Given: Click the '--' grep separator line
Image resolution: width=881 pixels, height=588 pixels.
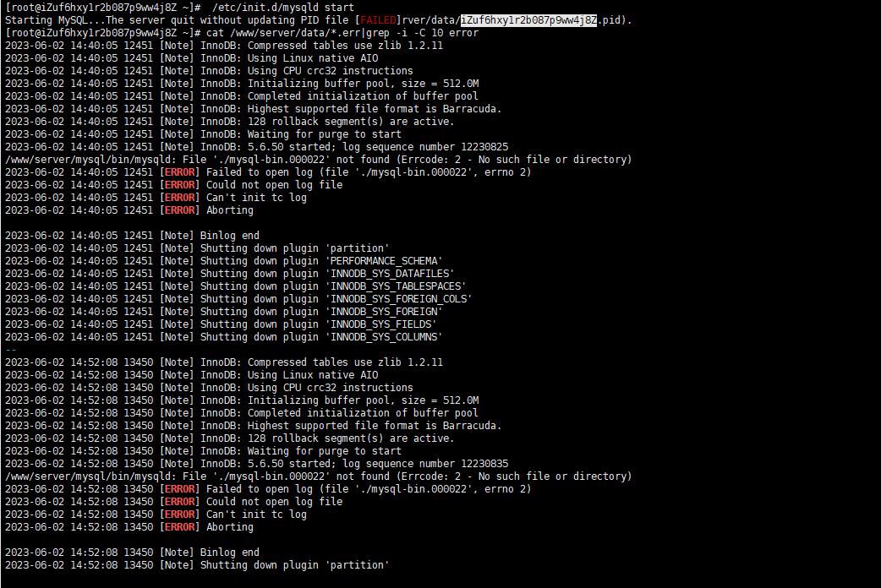Looking at the screenshot, I should click(11, 350).
